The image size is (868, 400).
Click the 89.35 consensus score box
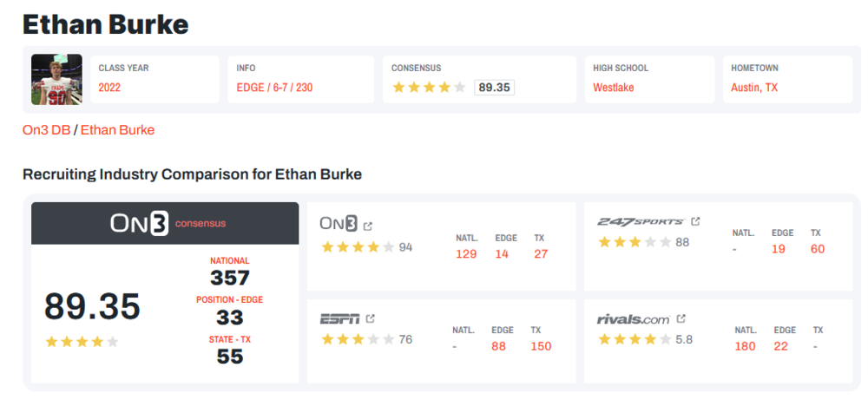tap(494, 88)
